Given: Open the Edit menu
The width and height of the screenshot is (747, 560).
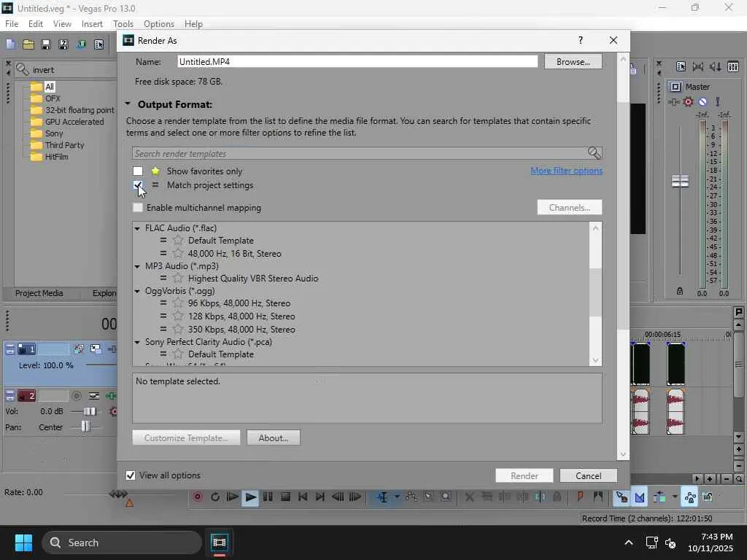Looking at the screenshot, I should 35,24.
